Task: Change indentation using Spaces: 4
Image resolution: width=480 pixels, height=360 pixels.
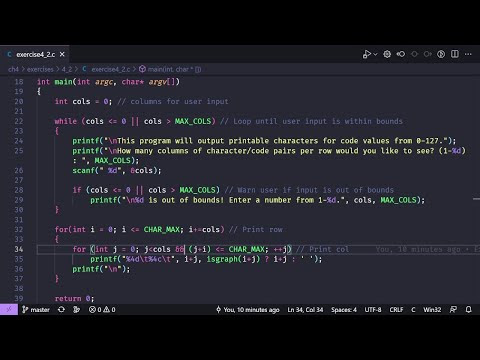Action: 344,310
